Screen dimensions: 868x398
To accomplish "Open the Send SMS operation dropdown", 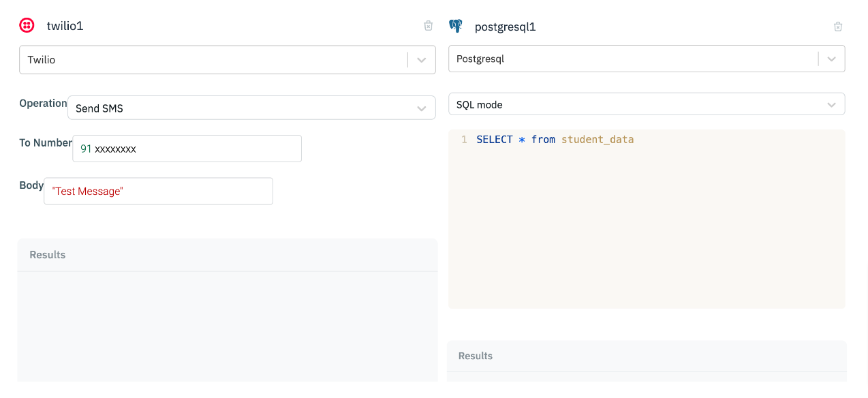I will [251, 108].
